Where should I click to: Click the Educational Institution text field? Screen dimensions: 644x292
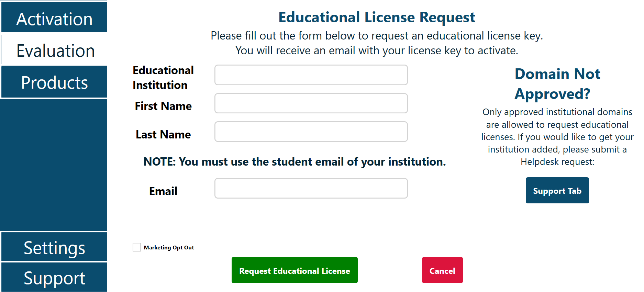coord(311,75)
